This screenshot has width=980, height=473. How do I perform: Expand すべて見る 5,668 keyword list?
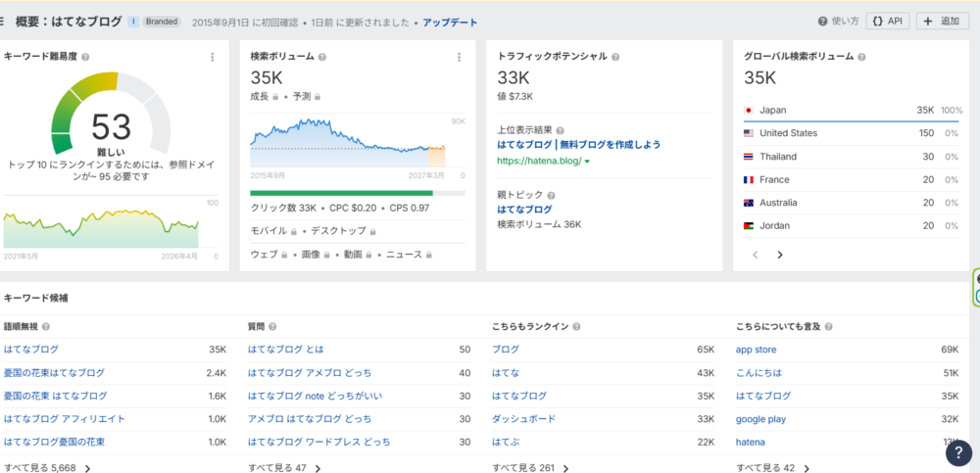point(47,468)
